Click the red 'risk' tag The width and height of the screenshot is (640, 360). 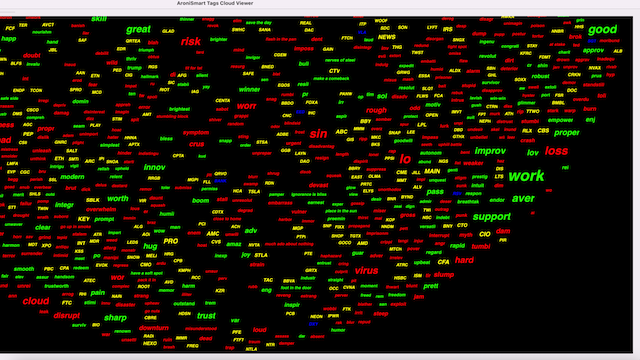(x=191, y=41)
